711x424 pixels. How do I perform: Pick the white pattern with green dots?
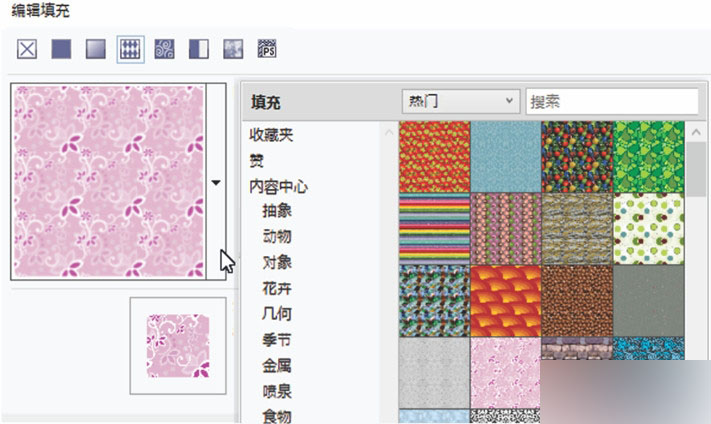(x=648, y=229)
